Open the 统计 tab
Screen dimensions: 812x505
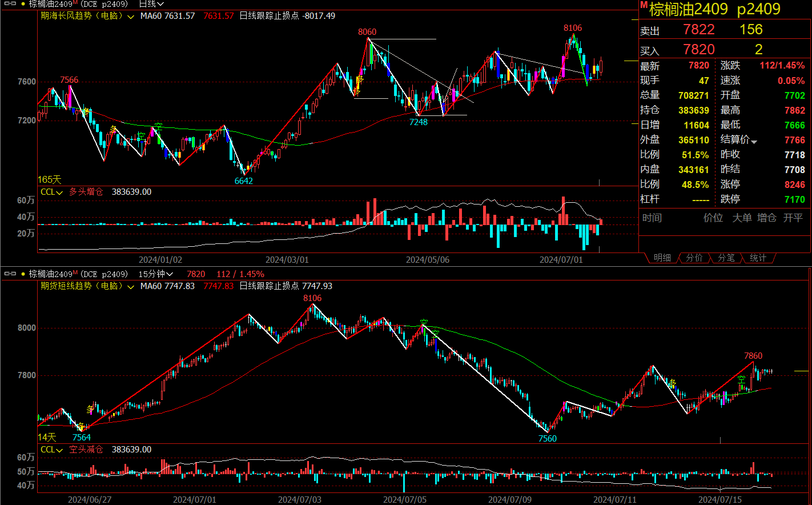[x=758, y=258]
